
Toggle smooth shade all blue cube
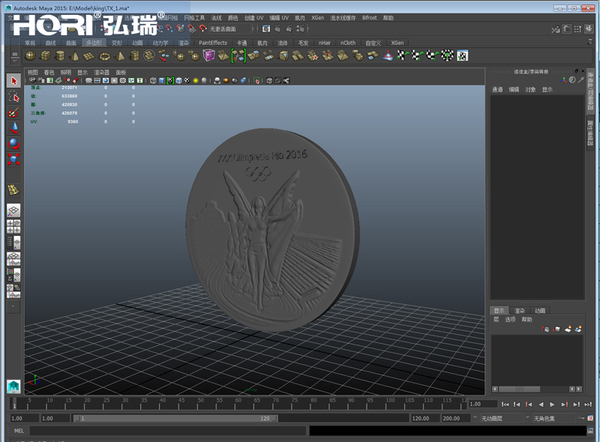161,80
